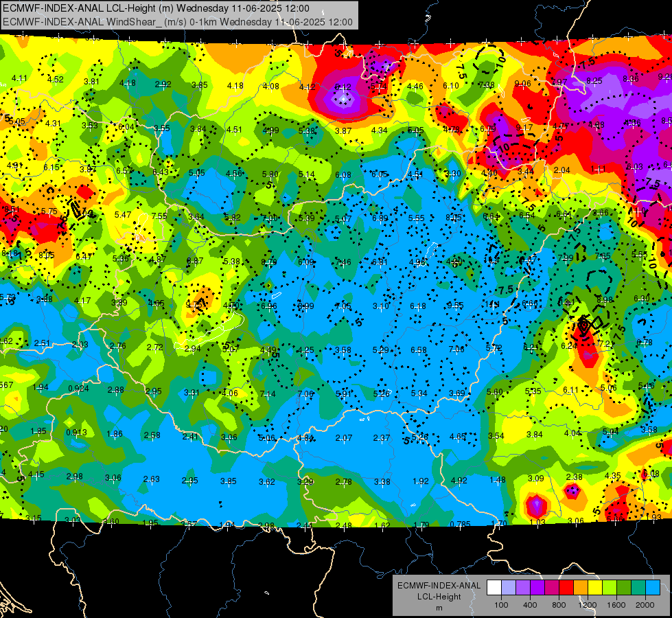Viewport: 672px width, 618px height.
Task: Click grid value 2.63
Action: click(x=151, y=479)
